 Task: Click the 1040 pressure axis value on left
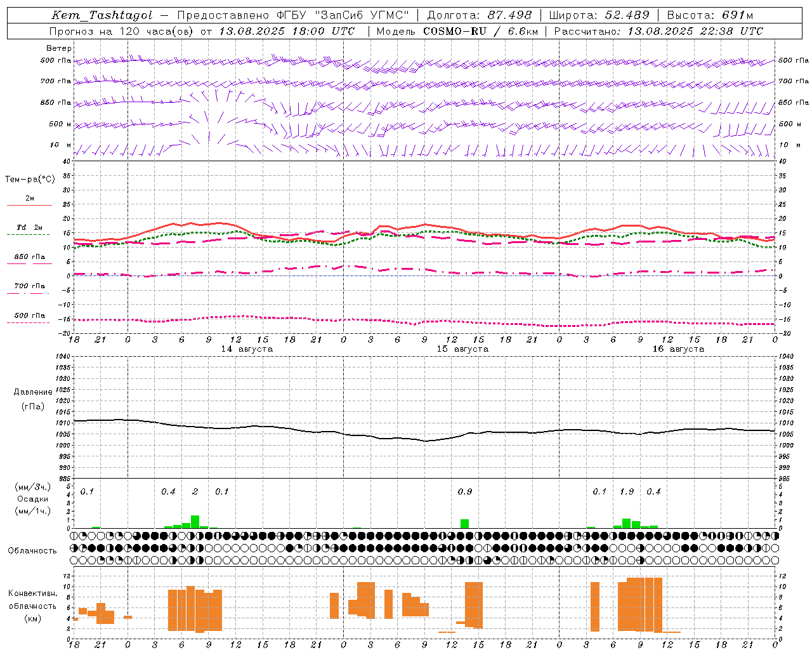62,357
